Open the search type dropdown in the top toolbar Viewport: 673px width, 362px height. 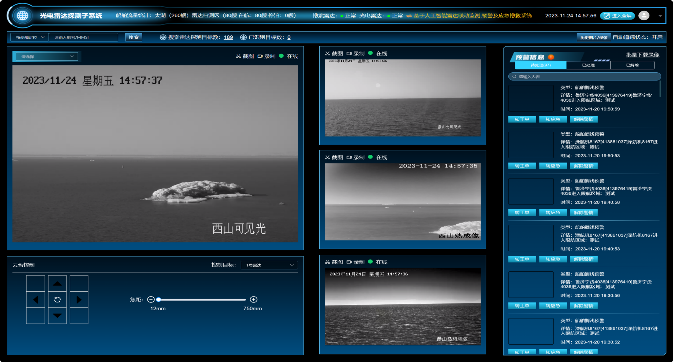click(29, 37)
